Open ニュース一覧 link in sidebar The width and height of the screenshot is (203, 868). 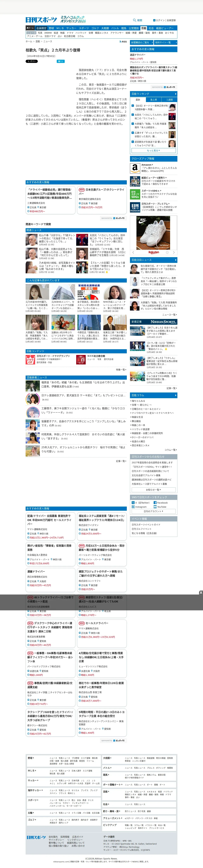(170, 314)
